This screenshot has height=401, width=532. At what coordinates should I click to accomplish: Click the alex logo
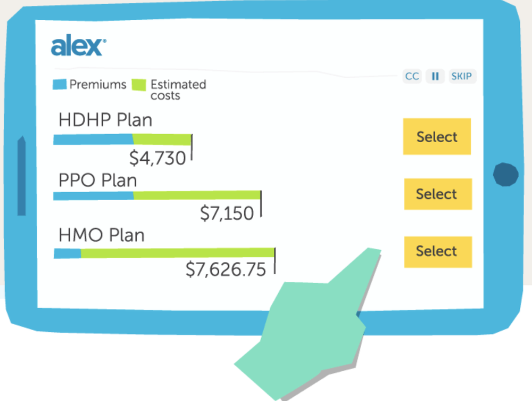coord(78,45)
